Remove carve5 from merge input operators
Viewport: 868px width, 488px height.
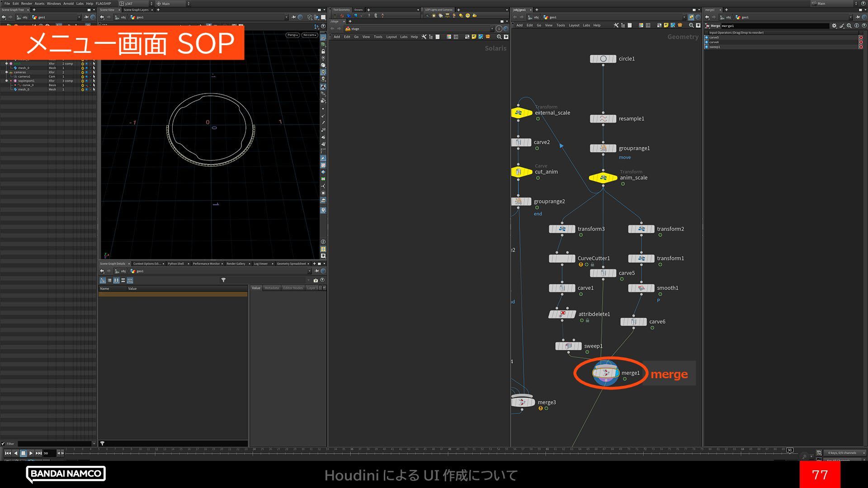point(861,38)
